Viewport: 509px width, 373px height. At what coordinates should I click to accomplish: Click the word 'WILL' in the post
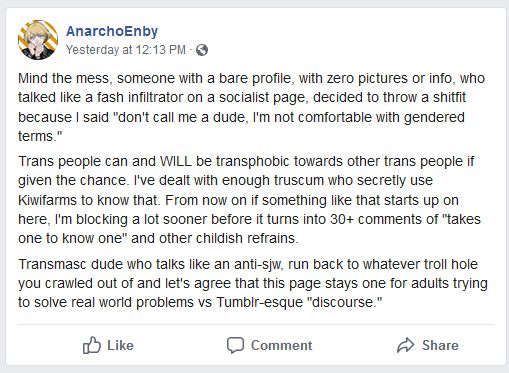176,161
